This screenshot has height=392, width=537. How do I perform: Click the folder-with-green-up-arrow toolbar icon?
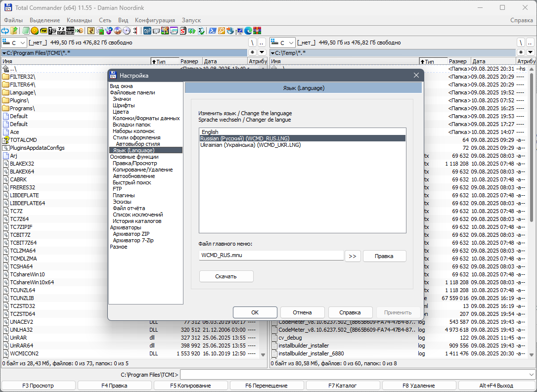click(x=14, y=31)
